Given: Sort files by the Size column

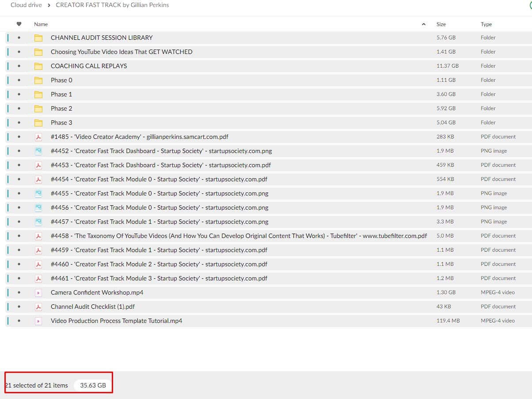Looking at the screenshot, I should pos(441,24).
